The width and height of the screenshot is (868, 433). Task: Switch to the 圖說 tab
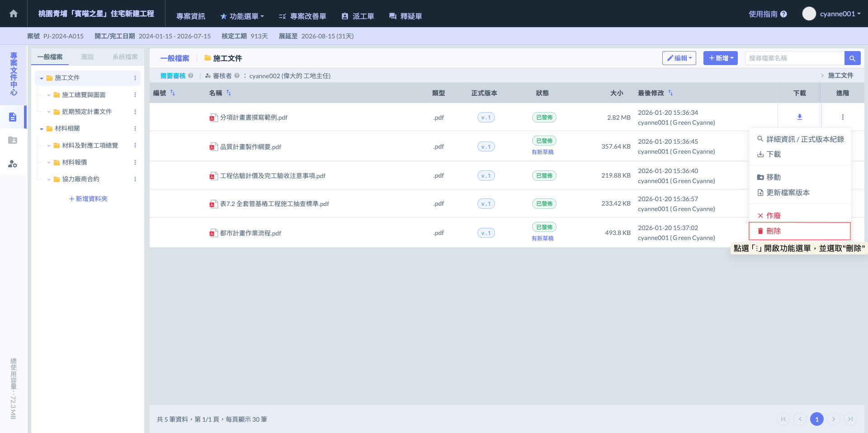(x=87, y=57)
